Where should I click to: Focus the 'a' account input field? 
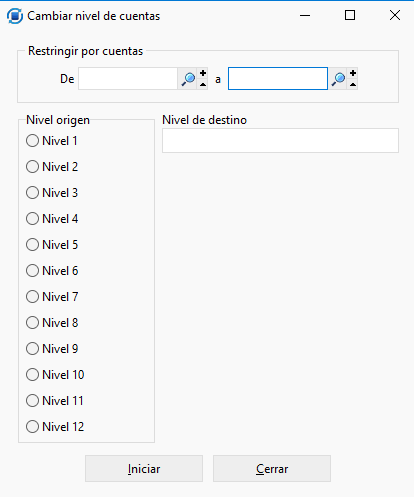pyautogui.click(x=278, y=79)
